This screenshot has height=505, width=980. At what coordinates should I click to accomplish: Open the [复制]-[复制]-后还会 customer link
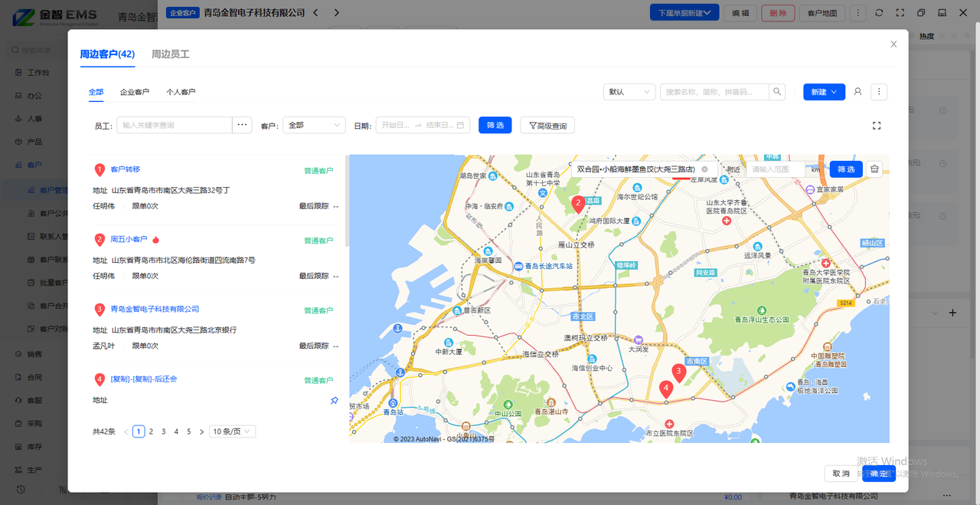coord(144,379)
